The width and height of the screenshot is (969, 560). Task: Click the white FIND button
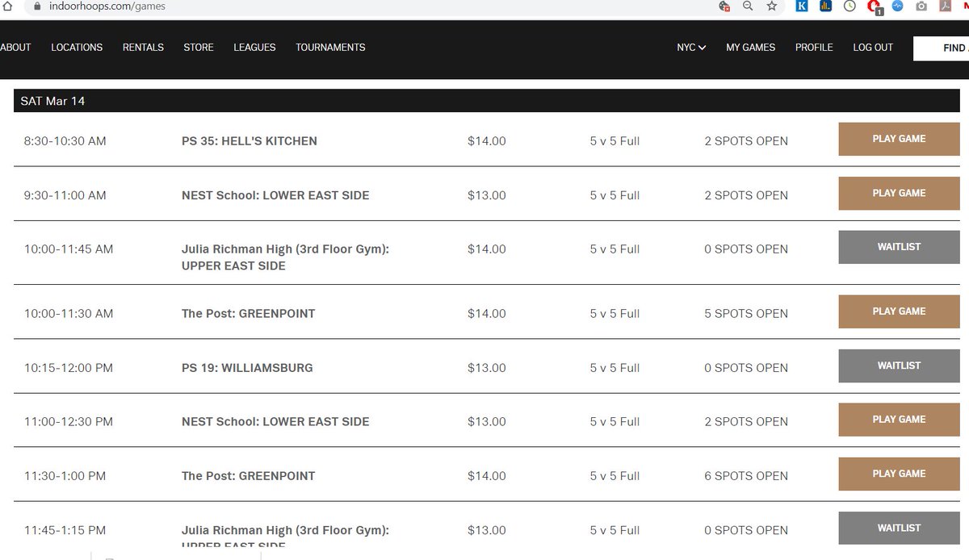click(x=941, y=48)
